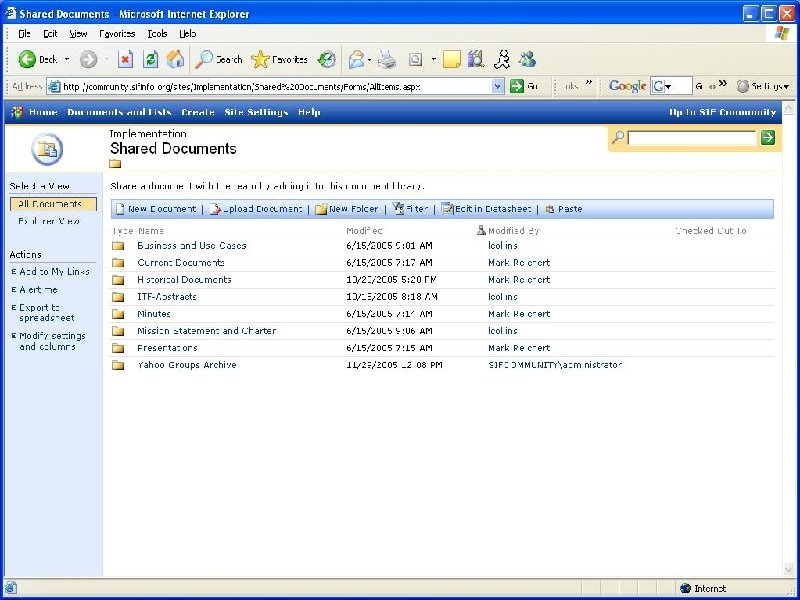Click Edit in Datasheet

487,209
